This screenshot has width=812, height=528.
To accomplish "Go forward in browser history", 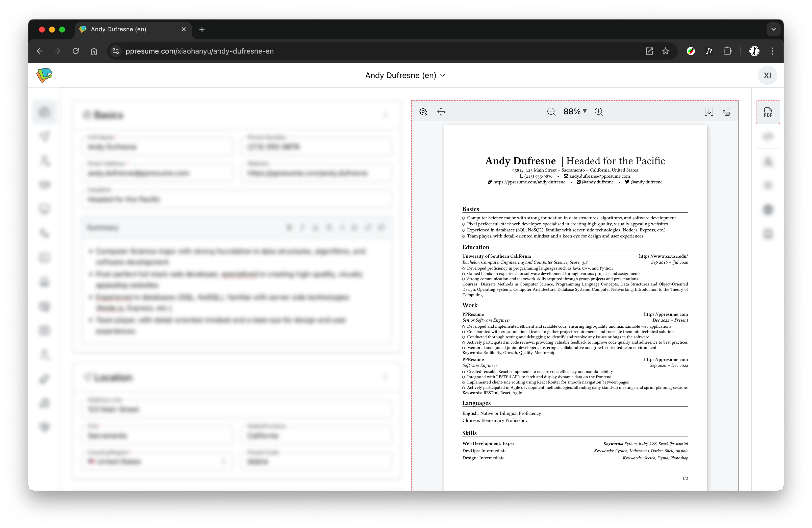I will click(58, 51).
